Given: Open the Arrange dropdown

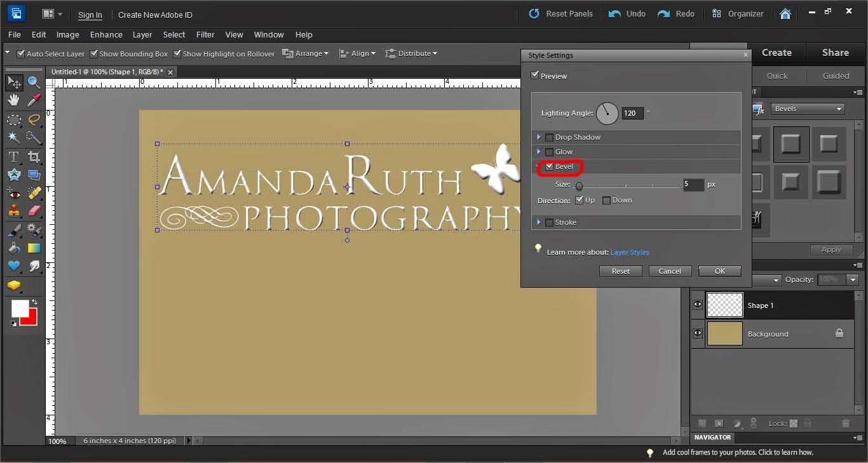Looking at the screenshot, I should [x=306, y=53].
